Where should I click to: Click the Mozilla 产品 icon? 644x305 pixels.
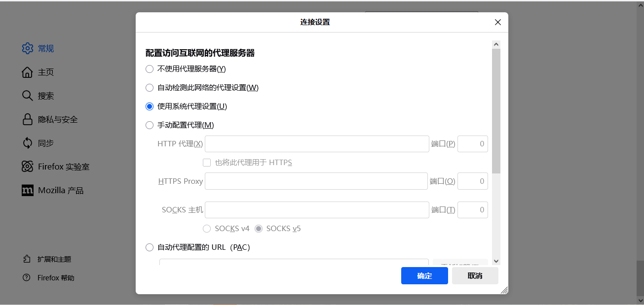[28, 190]
